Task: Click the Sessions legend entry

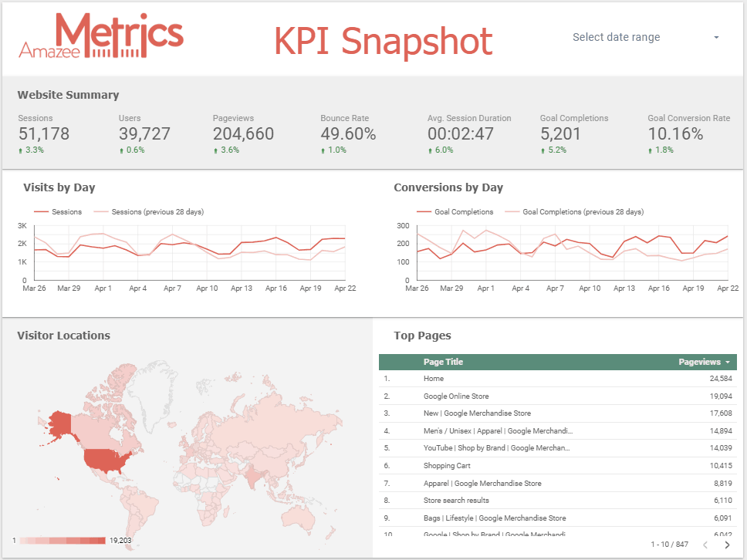Action: (x=58, y=212)
